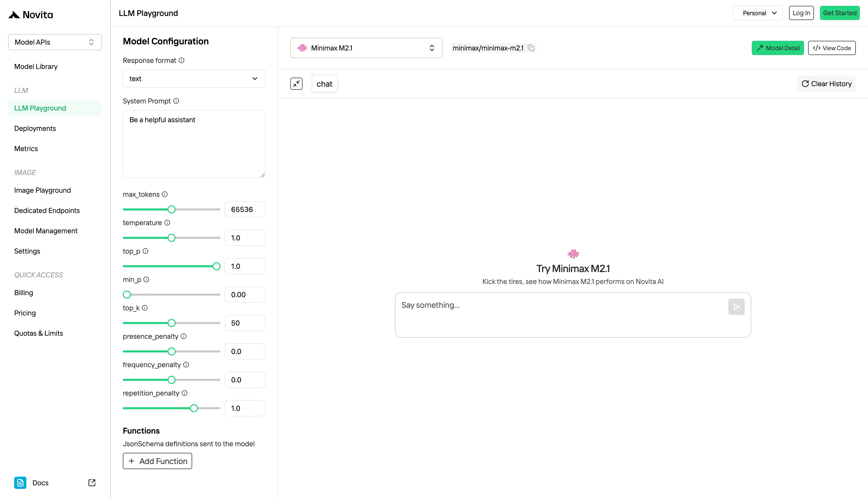Click the frequency_penalty slider handle
The width and height of the screenshot is (868, 499).
(172, 380)
